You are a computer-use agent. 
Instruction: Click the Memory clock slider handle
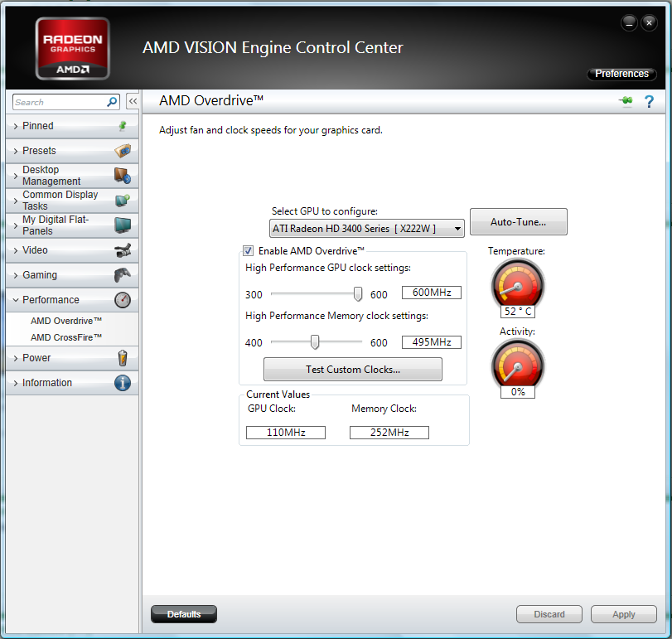pos(315,342)
